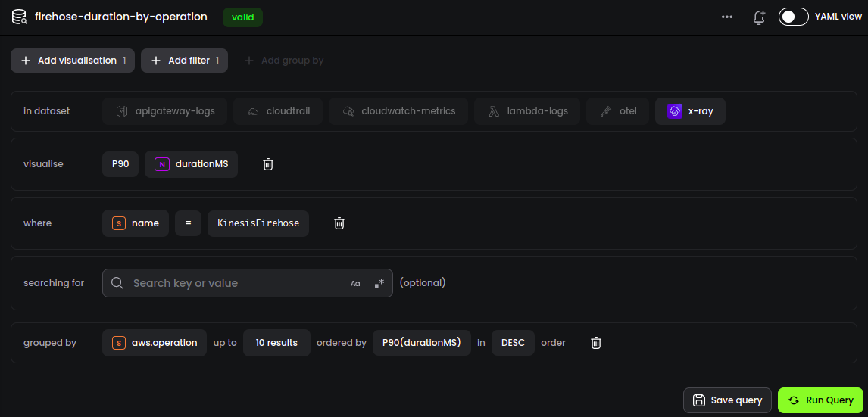Screen dimensions: 868x417
Task: Save the current query
Action: tap(727, 400)
